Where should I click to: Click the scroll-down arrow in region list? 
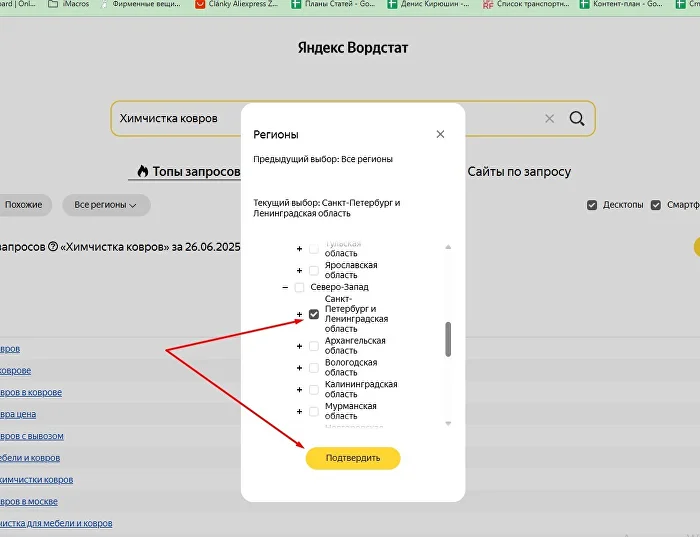(x=448, y=424)
